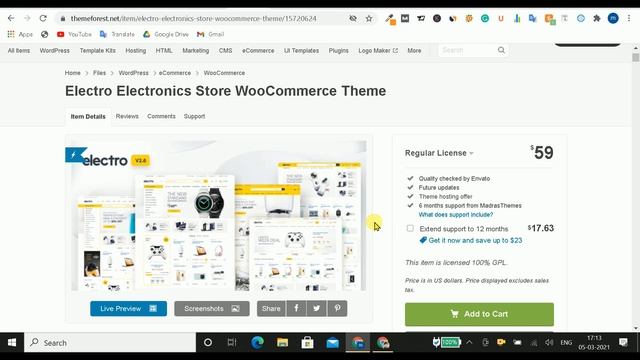Open the taskbar clock showing 17:13
The image size is (640, 360).
pyautogui.click(x=594, y=342)
